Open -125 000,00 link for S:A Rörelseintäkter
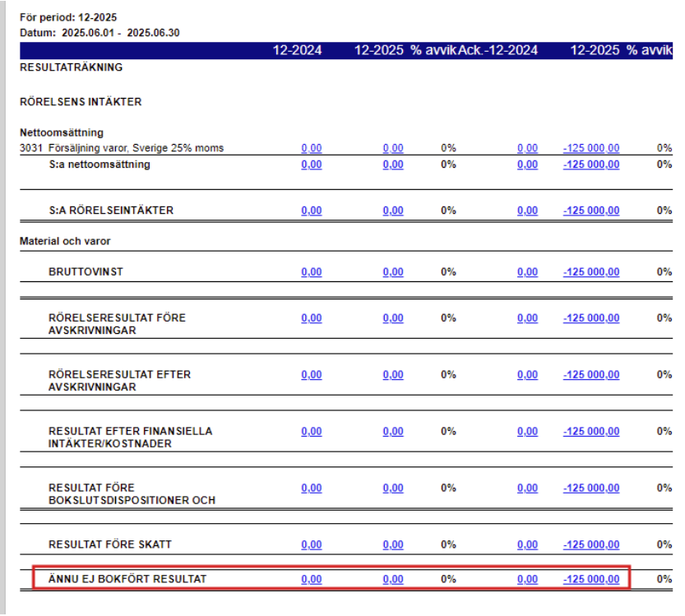The height and width of the screenshot is (616, 685). 590,211
